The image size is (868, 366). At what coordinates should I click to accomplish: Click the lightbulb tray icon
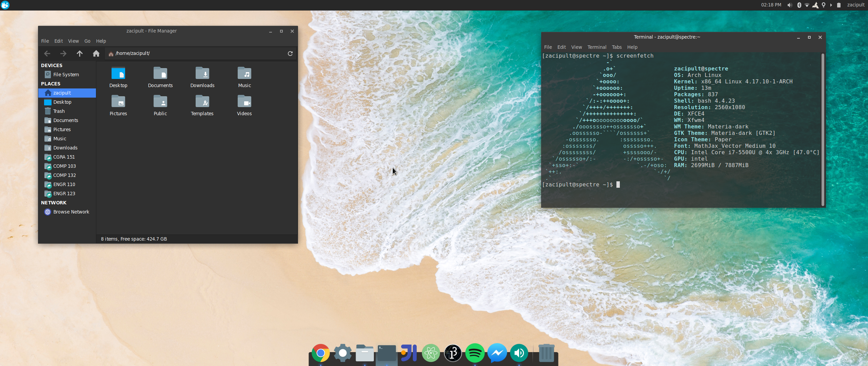pos(823,5)
